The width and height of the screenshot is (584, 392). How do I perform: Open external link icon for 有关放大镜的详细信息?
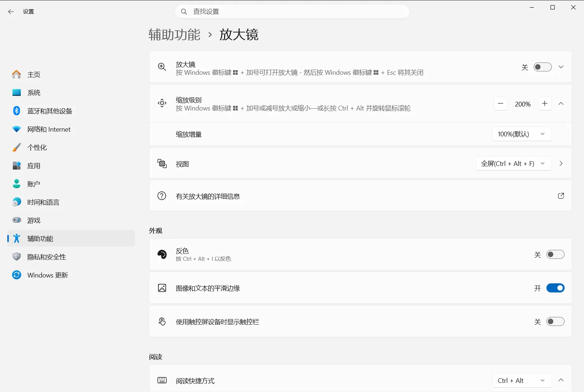click(x=561, y=196)
